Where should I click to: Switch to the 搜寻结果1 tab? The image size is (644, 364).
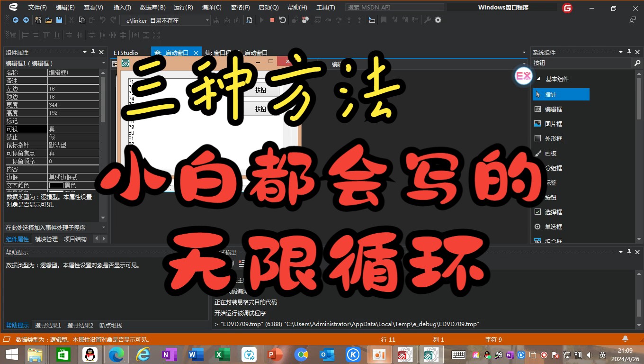tap(48, 325)
